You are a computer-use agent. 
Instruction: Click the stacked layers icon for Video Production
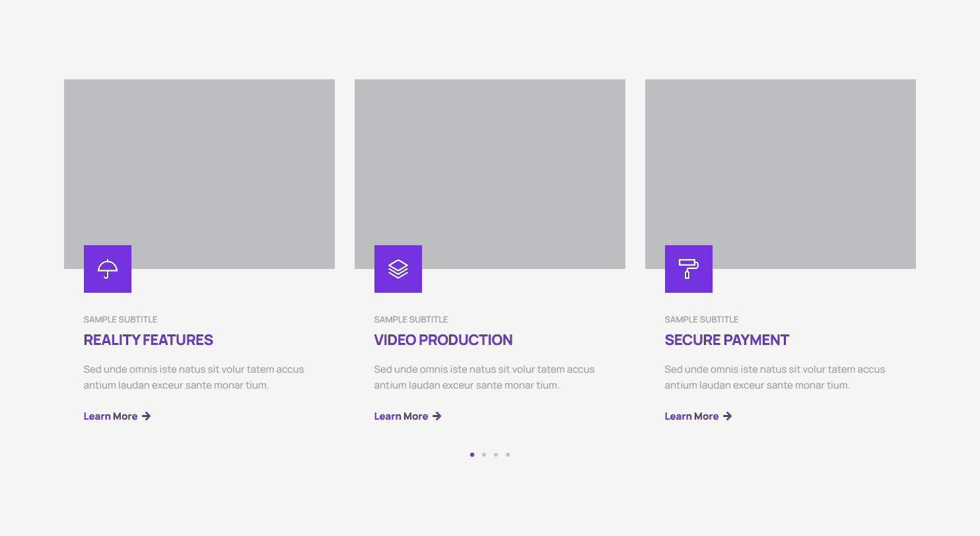point(398,269)
